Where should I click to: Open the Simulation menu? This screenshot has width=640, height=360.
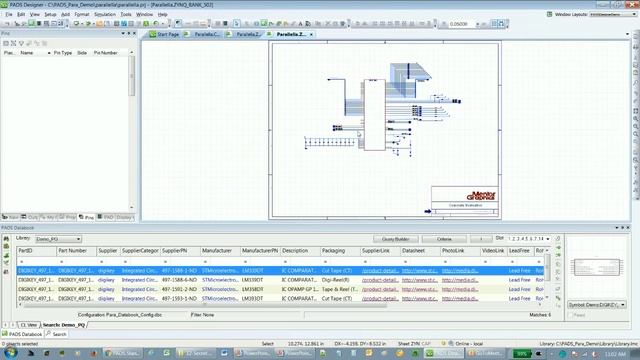pos(105,14)
